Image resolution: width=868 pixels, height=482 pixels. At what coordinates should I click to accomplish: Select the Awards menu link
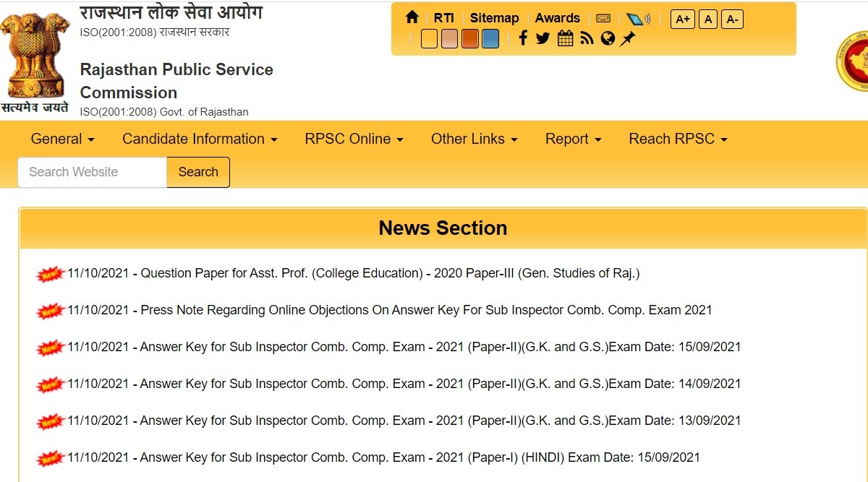557,18
